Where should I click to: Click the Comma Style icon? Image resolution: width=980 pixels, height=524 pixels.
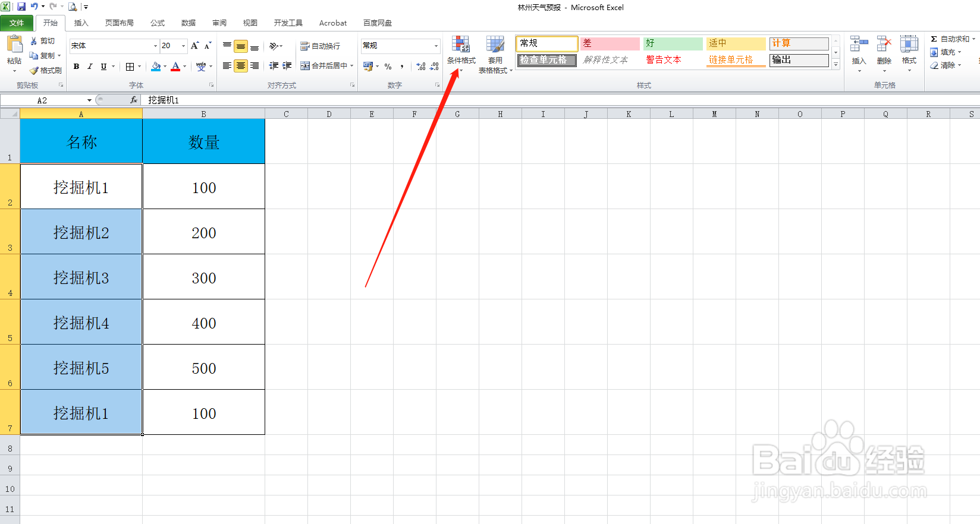point(403,67)
